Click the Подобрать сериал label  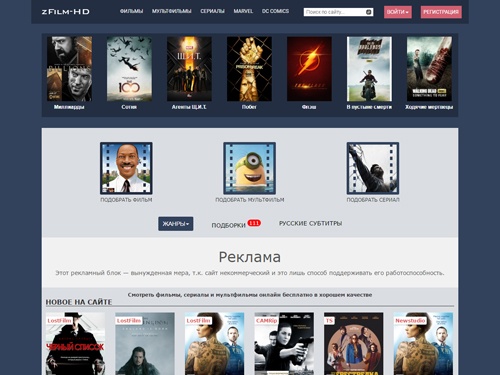click(x=373, y=200)
